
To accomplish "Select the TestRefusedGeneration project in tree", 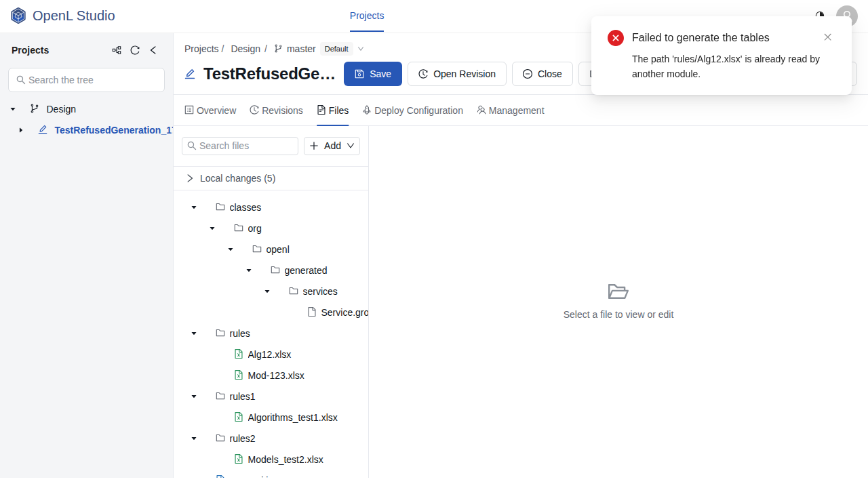I will [113, 130].
